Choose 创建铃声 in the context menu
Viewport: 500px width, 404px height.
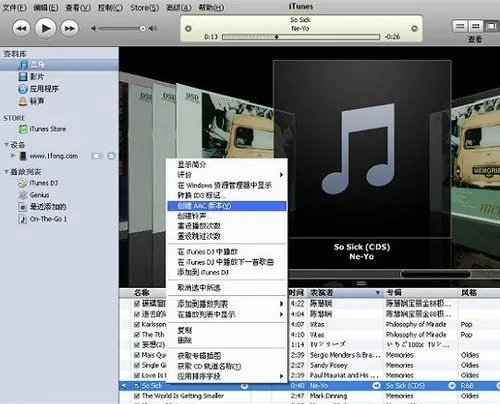click(227, 216)
